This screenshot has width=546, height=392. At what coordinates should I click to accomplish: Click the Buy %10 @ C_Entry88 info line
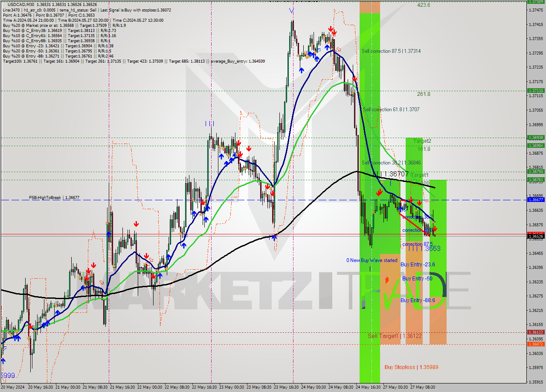click(x=57, y=40)
